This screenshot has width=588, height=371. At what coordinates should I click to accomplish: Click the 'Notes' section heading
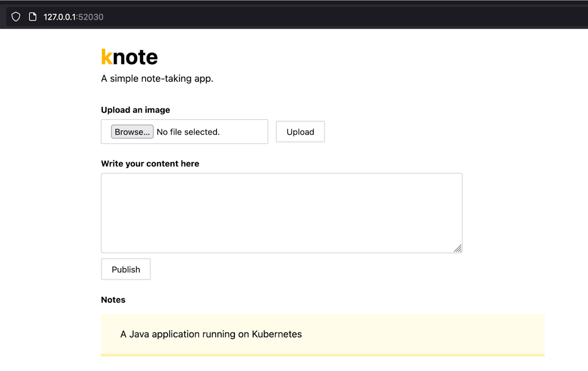(x=113, y=300)
